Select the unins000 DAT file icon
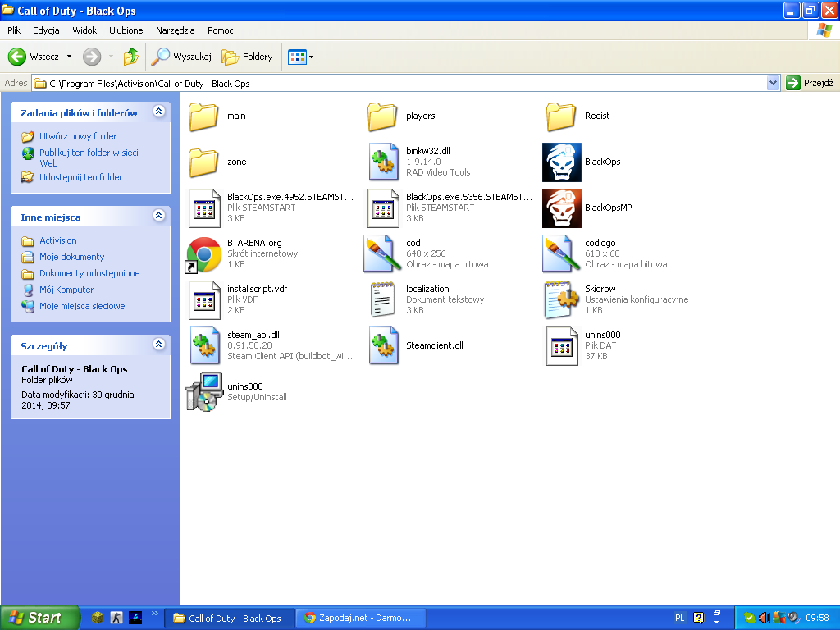 tap(561, 346)
